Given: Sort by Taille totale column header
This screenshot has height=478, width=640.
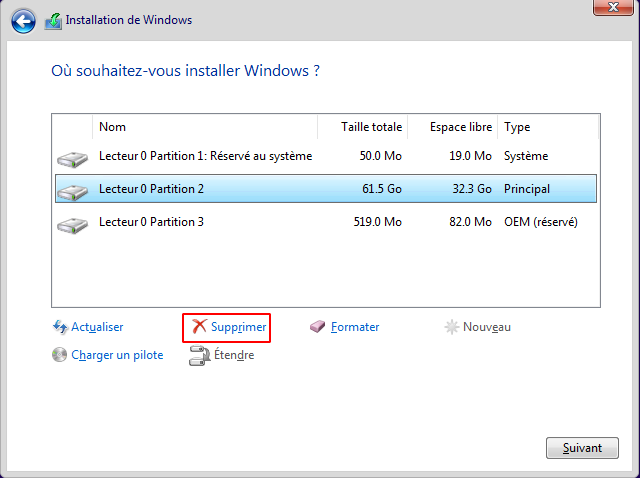Looking at the screenshot, I should 362,127.
